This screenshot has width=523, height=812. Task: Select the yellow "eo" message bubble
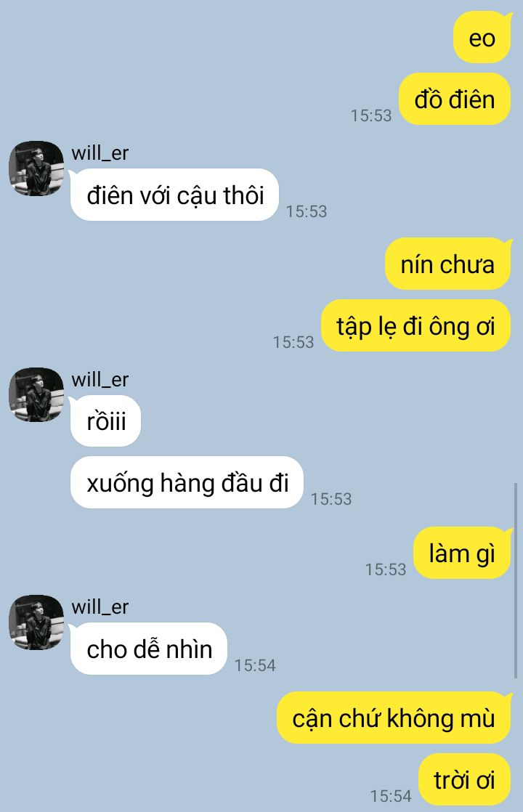482,38
